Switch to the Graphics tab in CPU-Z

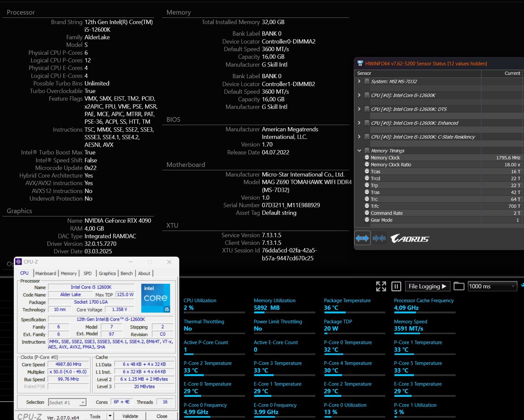point(107,274)
